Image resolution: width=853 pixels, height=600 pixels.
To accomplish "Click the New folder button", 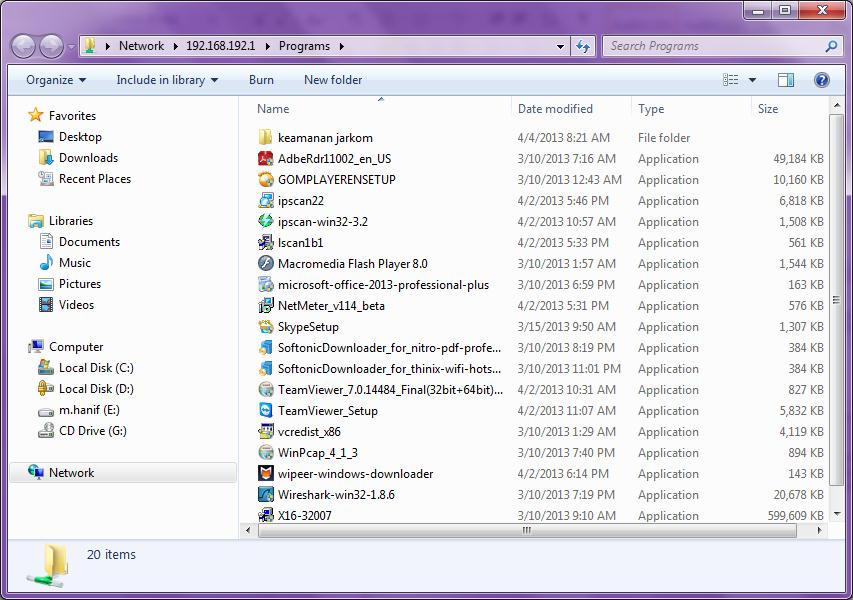I will pyautogui.click(x=333, y=80).
